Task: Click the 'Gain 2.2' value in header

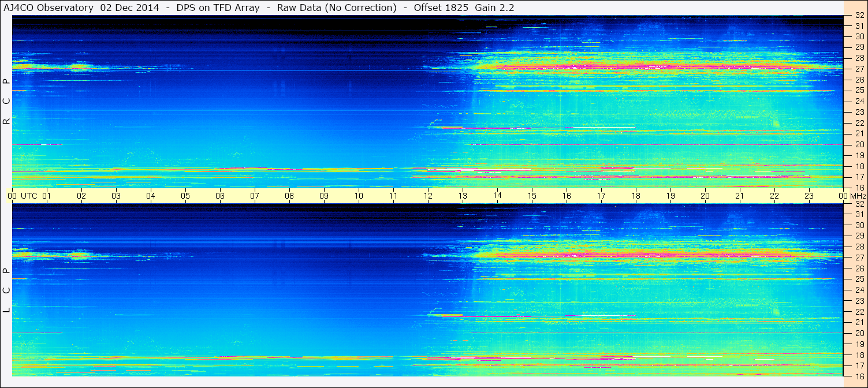Action: pos(494,8)
